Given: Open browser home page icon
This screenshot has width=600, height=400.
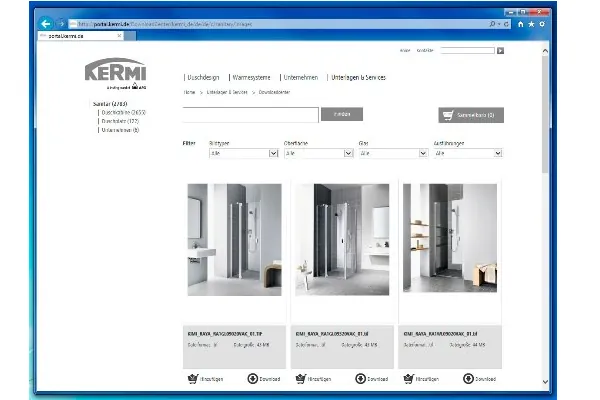Looking at the screenshot, I should click(x=520, y=24).
